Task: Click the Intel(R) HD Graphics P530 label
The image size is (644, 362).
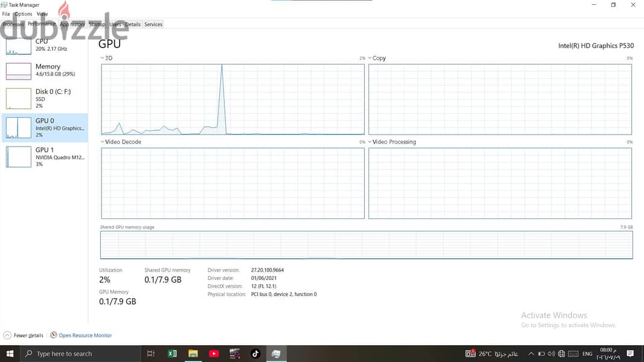Action: [x=596, y=45]
